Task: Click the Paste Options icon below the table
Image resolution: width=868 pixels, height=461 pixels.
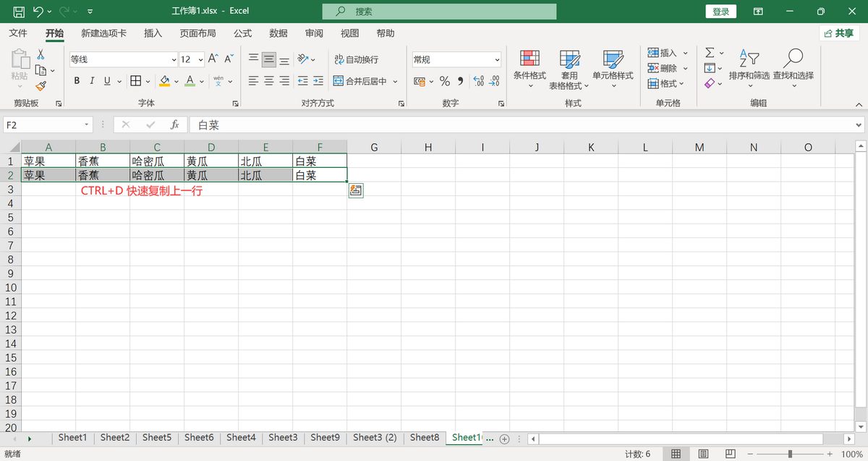Action: [x=355, y=190]
